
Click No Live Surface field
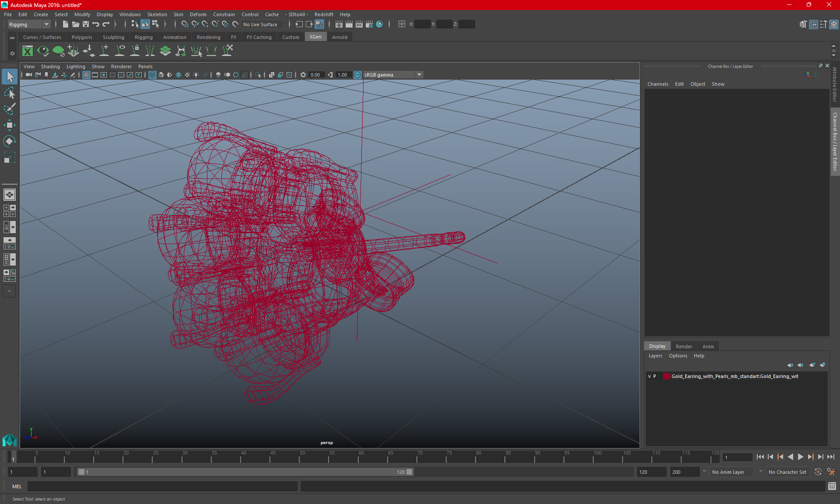pos(262,24)
